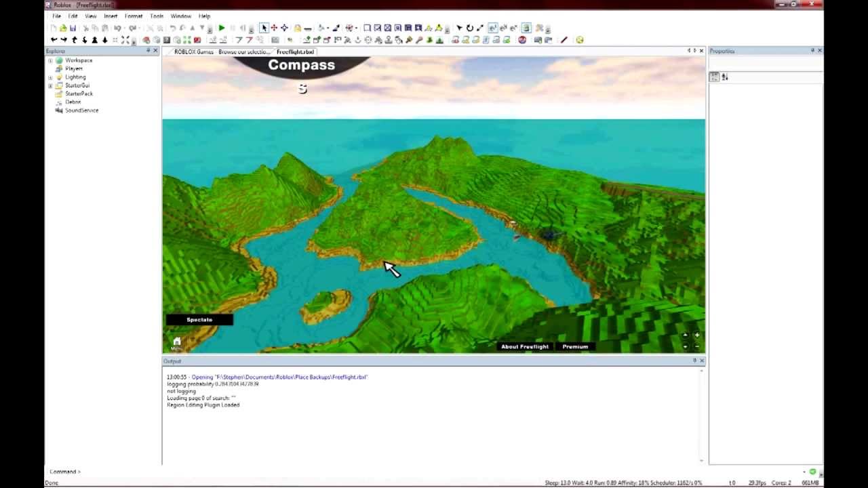The width and height of the screenshot is (868, 488).
Task: Click the rotate tool icon
Action: click(470, 28)
